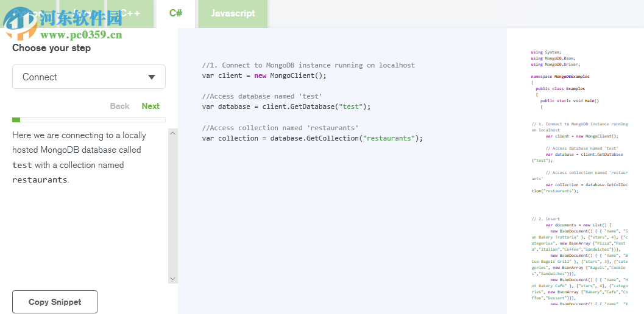Switch to the Javascript language tab
Screen dimensions: 644x314
[233, 13]
